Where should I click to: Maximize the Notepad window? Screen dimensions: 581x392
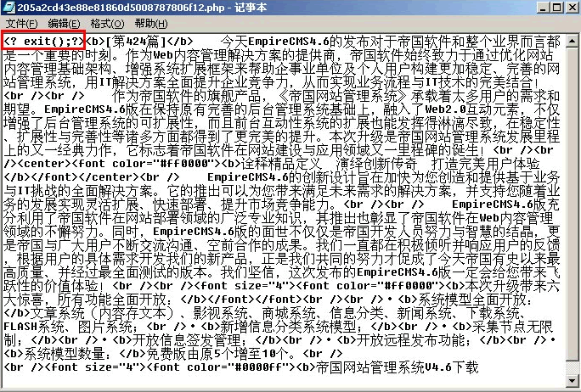pos(556,8)
